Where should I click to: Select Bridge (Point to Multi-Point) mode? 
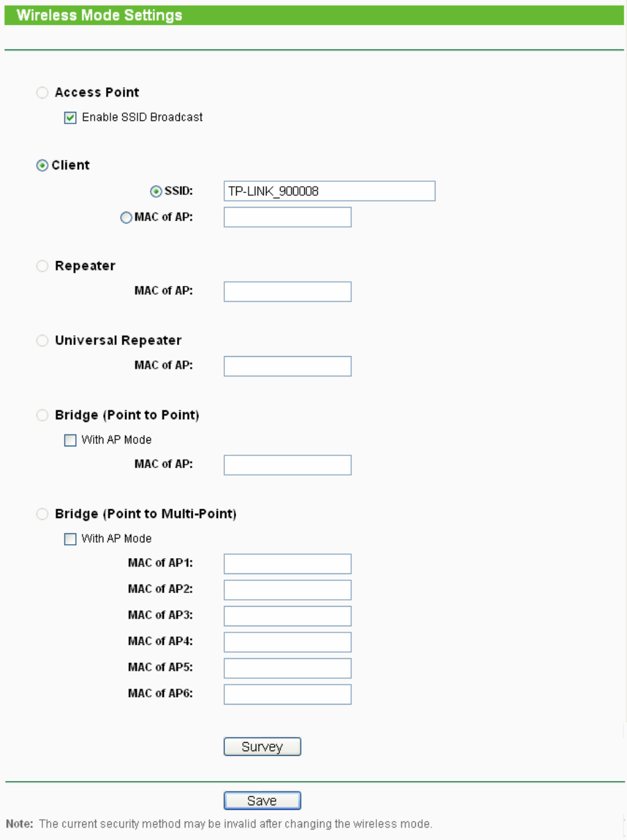pyautogui.click(x=42, y=514)
